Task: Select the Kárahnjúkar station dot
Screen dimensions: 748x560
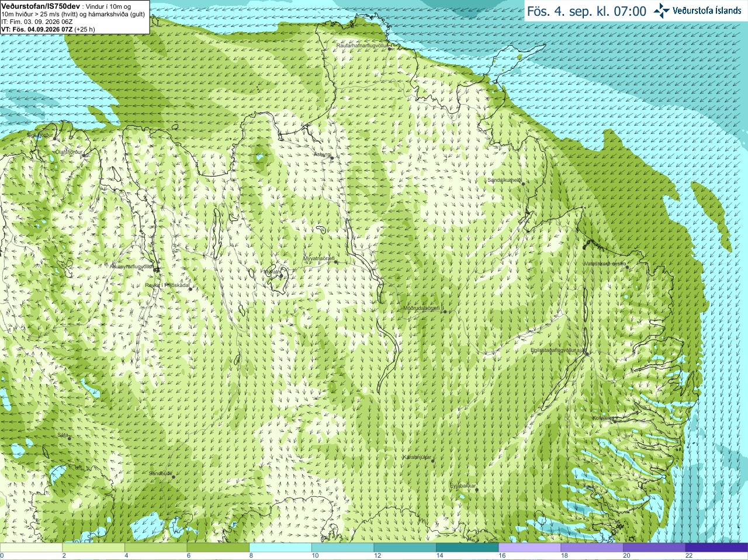Action: 433,461
